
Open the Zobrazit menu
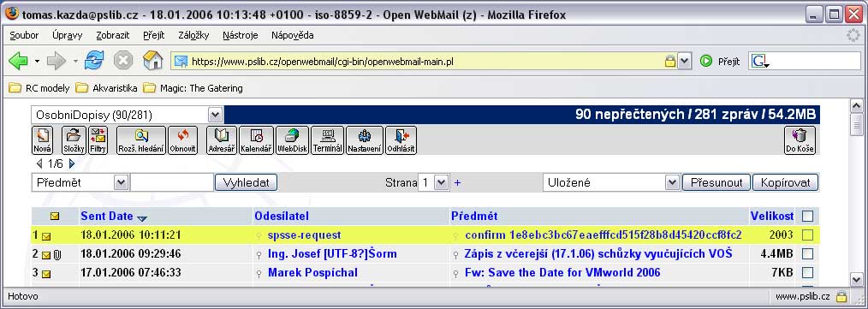pos(112,35)
